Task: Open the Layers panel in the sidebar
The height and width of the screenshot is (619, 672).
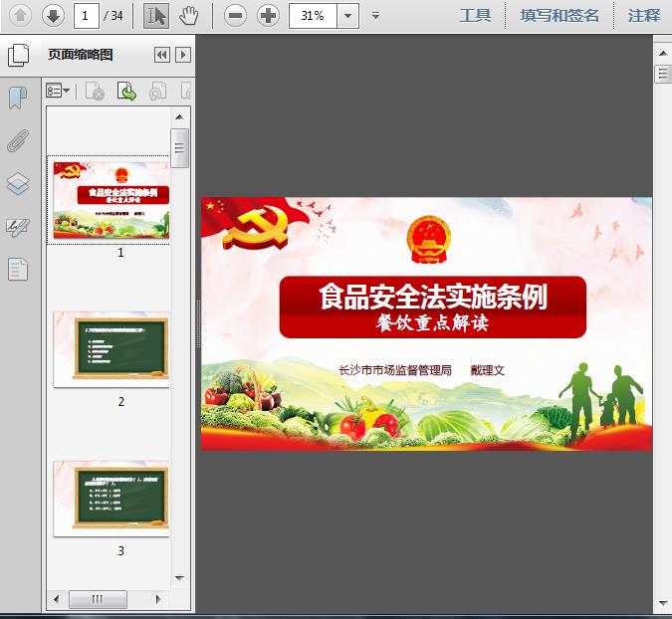Action: tap(18, 184)
